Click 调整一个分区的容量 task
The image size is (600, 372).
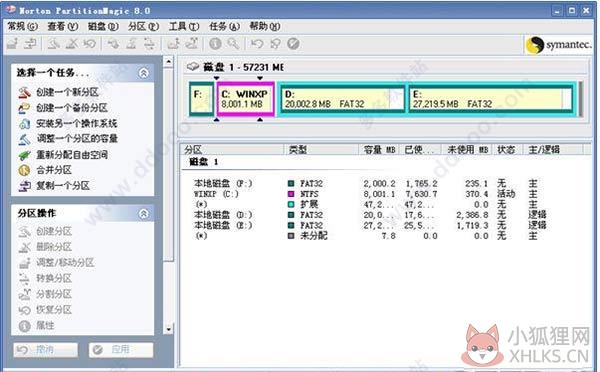pyautogui.click(x=77, y=139)
